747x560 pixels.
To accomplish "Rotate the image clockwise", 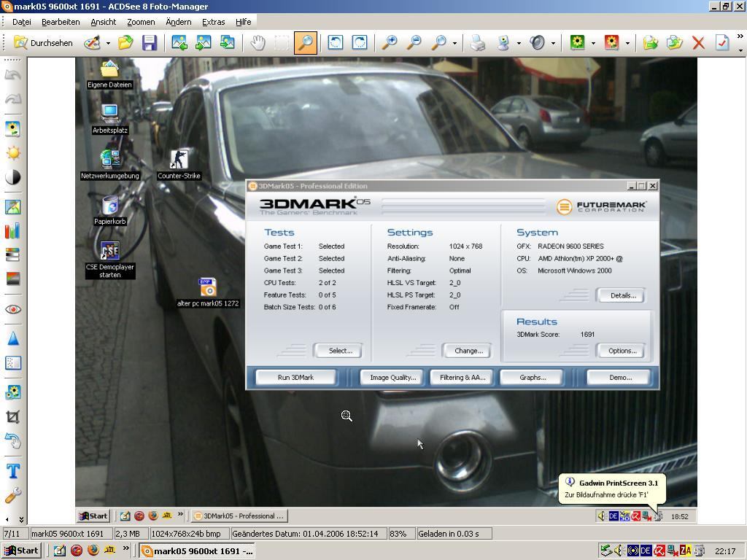I will [x=359, y=43].
